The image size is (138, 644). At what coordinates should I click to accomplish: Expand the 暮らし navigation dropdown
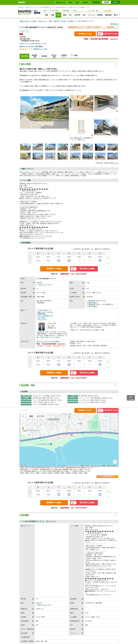117,15
